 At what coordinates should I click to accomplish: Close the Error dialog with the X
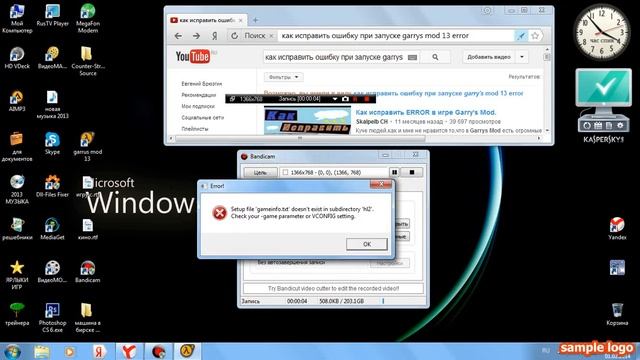(381, 184)
